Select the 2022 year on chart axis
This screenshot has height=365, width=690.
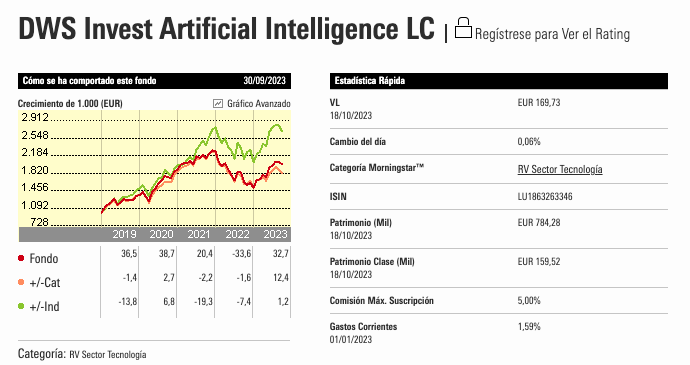237,234
